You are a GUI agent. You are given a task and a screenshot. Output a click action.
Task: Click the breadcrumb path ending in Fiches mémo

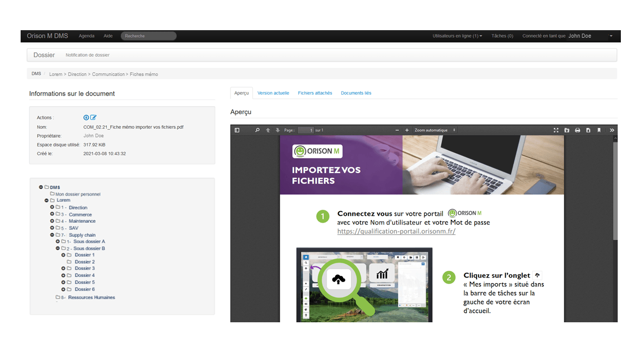pos(104,74)
